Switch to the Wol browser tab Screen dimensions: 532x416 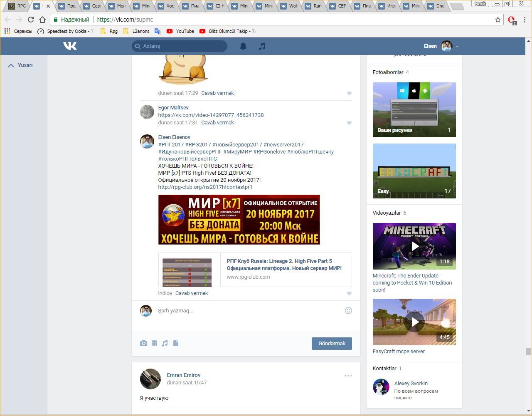pos(289,6)
